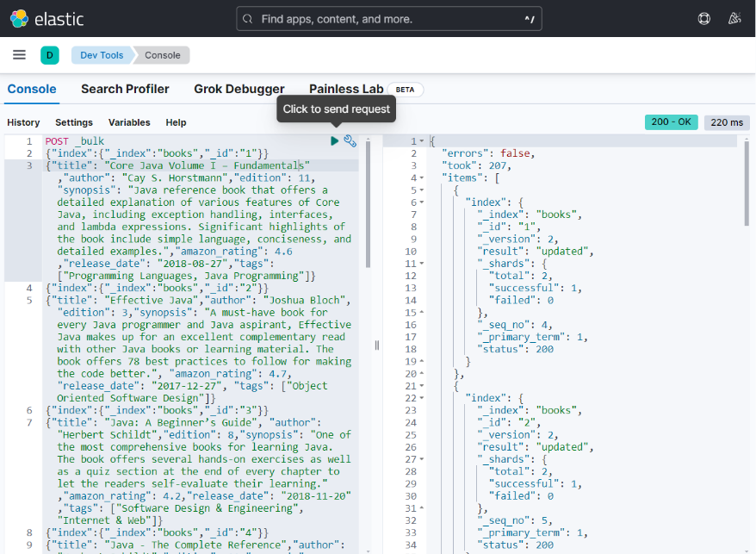Toggle fold marker on response line 19
This screenshot has height=554, width=756.
point(422,362)
